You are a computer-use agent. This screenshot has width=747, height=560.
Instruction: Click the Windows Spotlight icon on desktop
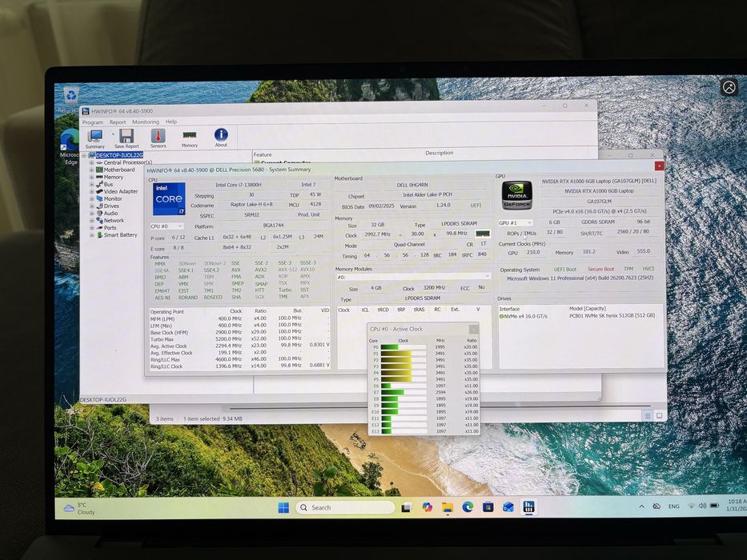click(x=729, y=88)
